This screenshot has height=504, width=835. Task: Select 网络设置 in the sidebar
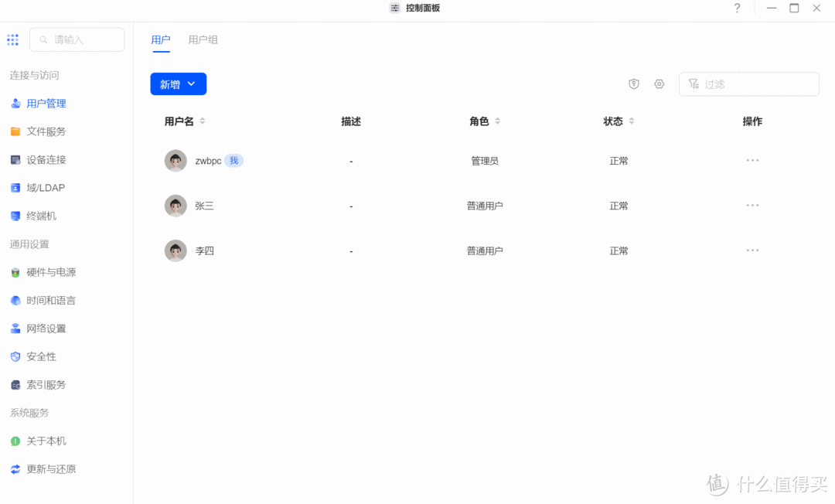click(x=46, y=328)
